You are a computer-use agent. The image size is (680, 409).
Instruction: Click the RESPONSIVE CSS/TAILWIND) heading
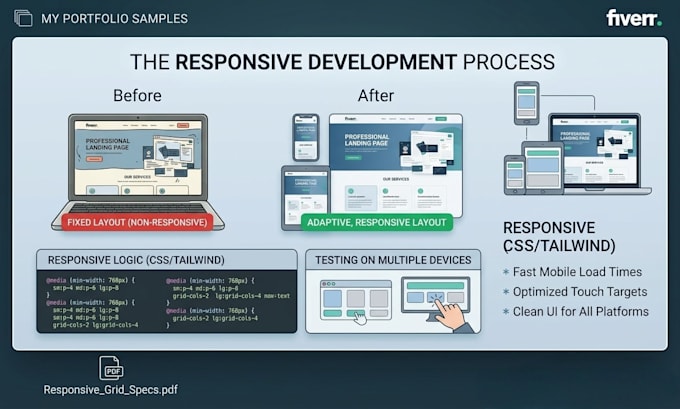(559, 236)
